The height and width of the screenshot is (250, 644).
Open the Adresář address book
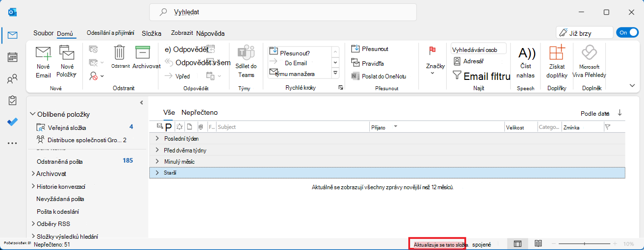coord(469,61)
